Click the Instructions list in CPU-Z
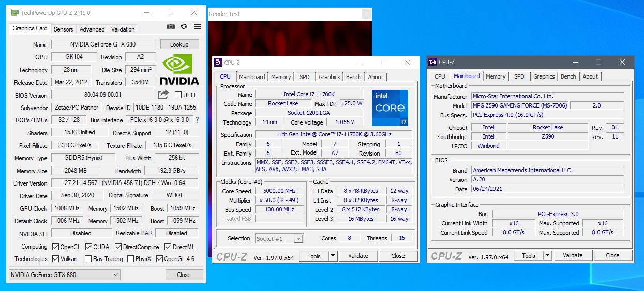Image resolution: width=644 pixels, height=291 pixels. point(334,166)
